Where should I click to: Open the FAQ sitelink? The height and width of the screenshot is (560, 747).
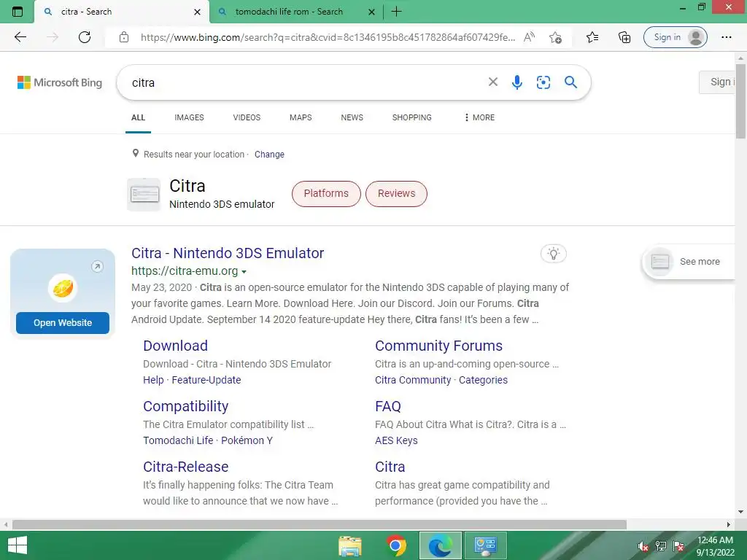click(388, 405)
